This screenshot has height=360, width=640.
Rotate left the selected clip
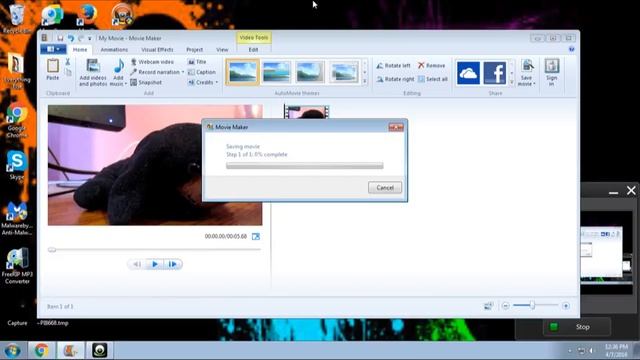pos(393,65)
